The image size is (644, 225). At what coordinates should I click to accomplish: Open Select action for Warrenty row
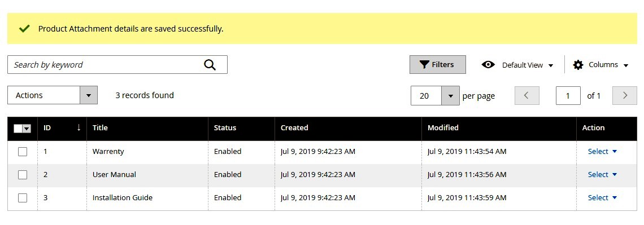click(x=603, y=151)
